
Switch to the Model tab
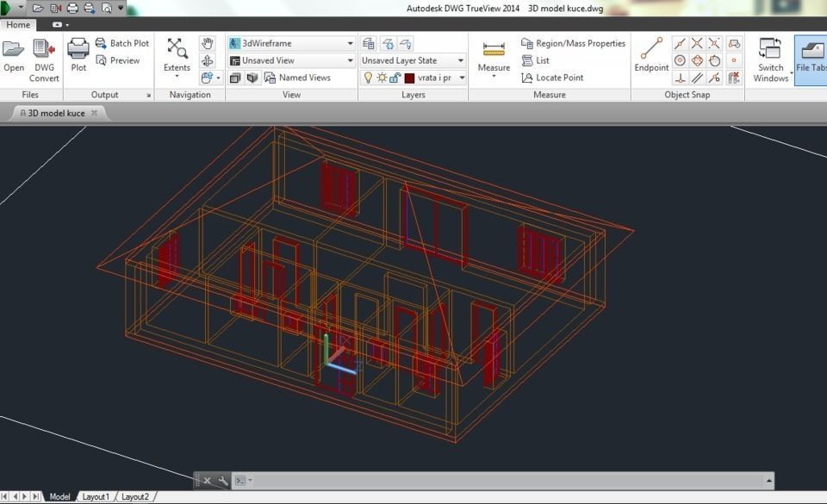(59, 496)
